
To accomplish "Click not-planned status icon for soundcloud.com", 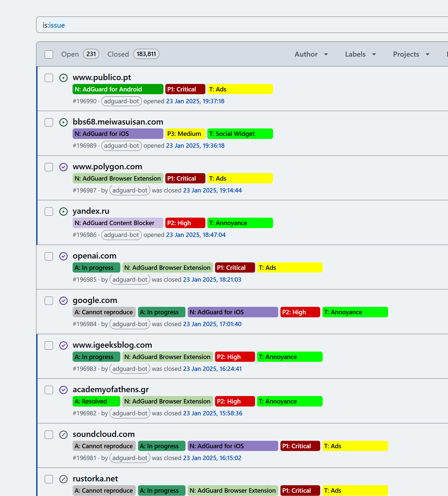I will [63, 435].
